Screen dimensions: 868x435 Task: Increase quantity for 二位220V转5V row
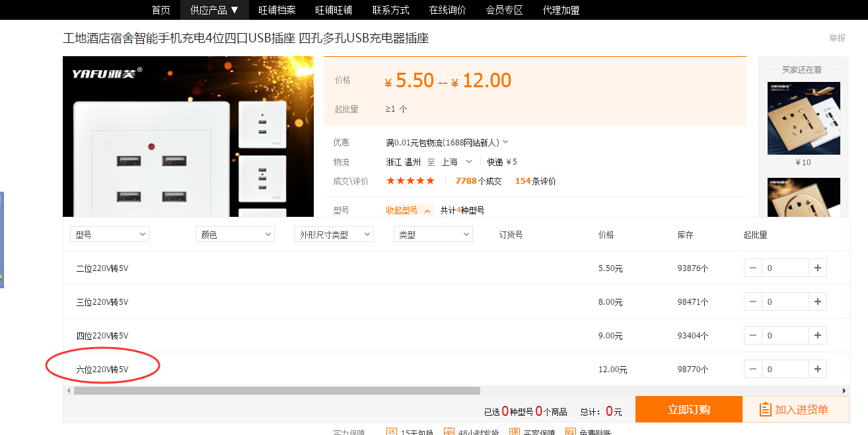[818, 268]
